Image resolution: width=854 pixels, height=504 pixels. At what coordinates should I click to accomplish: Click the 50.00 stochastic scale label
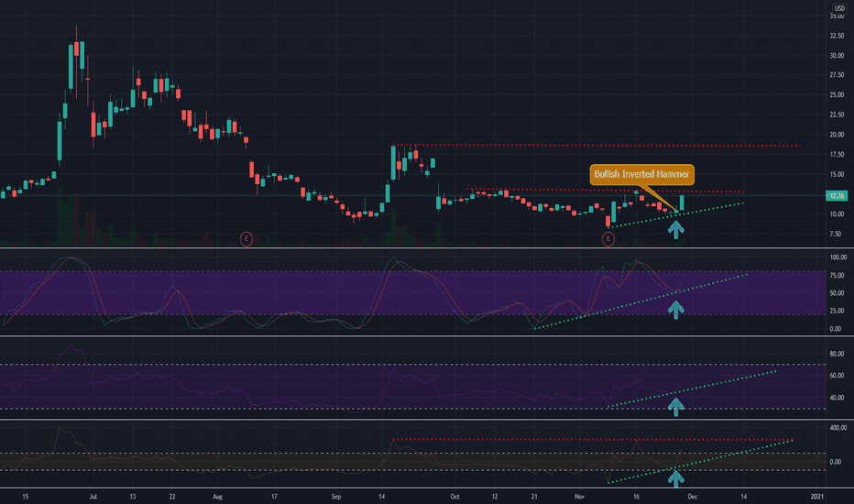coord(837,293)
